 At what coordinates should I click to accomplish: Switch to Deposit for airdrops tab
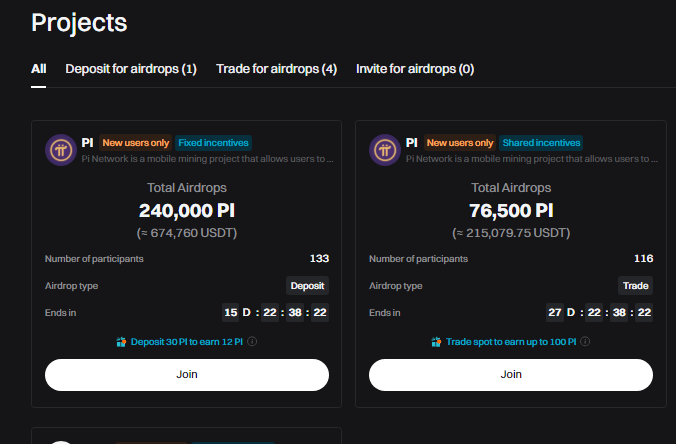[131, 69]
